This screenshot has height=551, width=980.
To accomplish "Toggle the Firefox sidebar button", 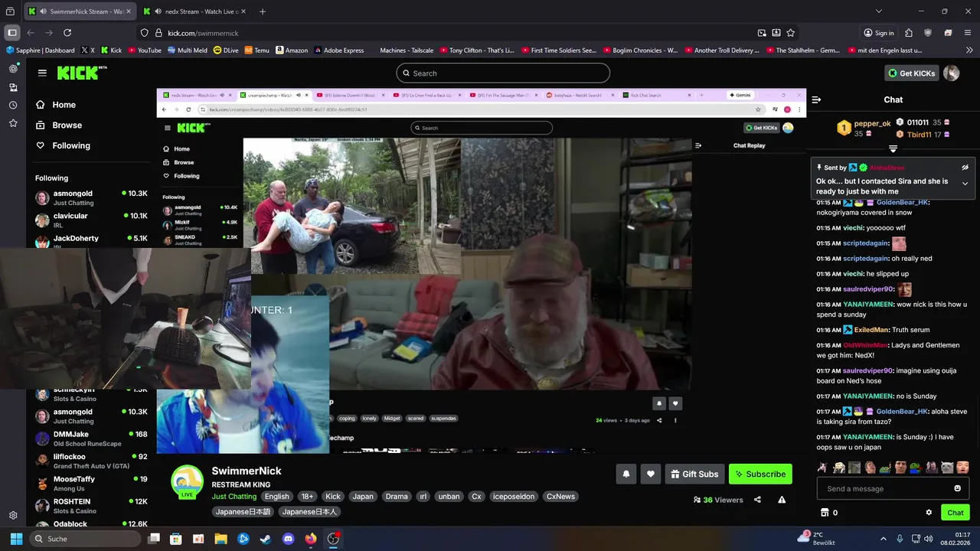I will pyautogui.click(x=12, y=33).
